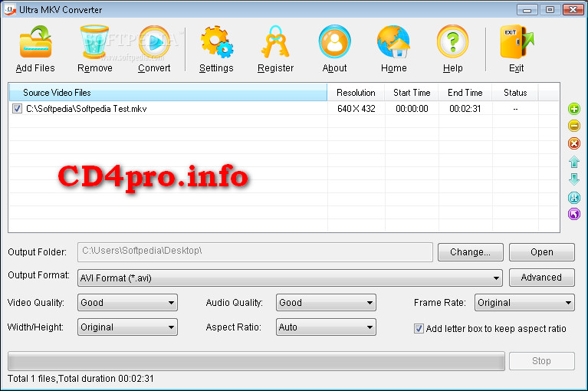Viewport: 588px width, 391px height.
Task: Select the C:\Softpedia\Softpedia Test.mkv row
Action: 284,109
